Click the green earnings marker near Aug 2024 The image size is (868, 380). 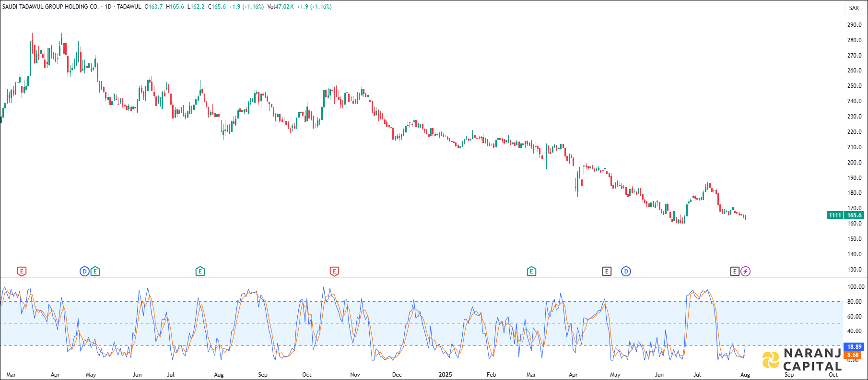[200, 272]
